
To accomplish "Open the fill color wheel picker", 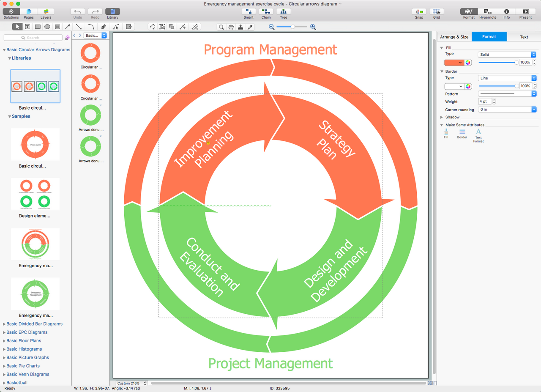I will (468, 63).
